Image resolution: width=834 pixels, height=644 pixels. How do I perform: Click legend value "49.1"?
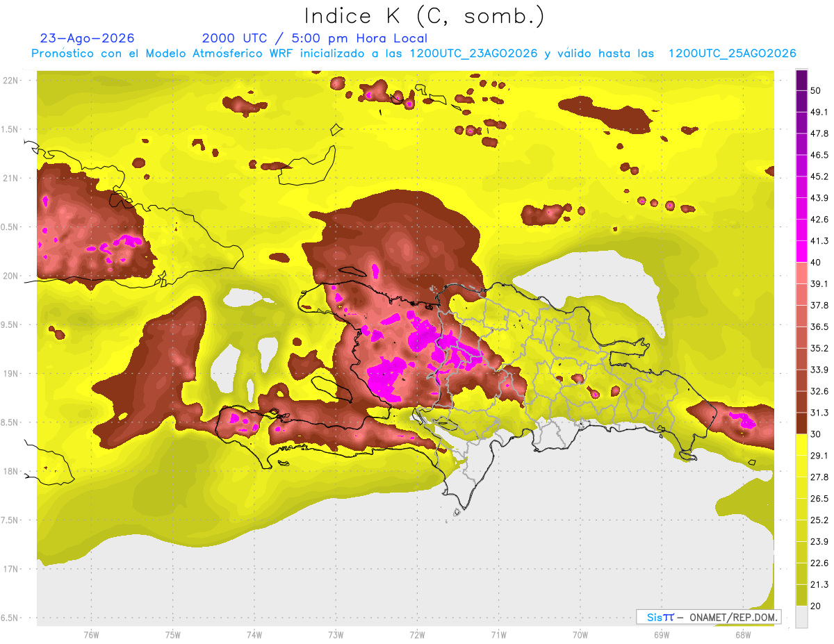[819, 113]
